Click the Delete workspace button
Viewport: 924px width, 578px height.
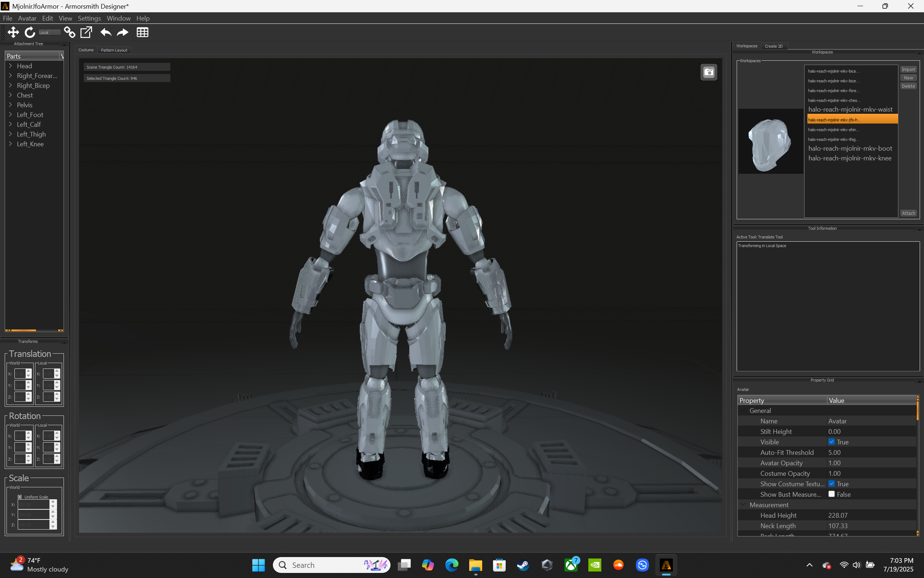tap(908, 86)
